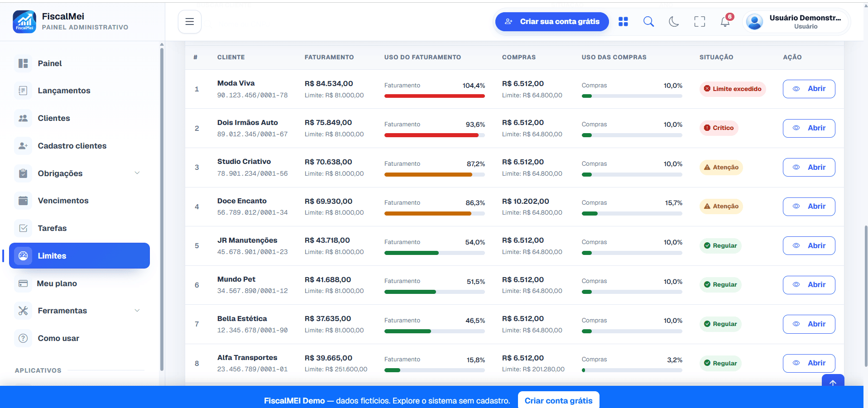Click the Tarefas checkbox icon
Image resolution: width=868 pixels, height=408 pixels.
pyautogui.click(x=23, y=228)
